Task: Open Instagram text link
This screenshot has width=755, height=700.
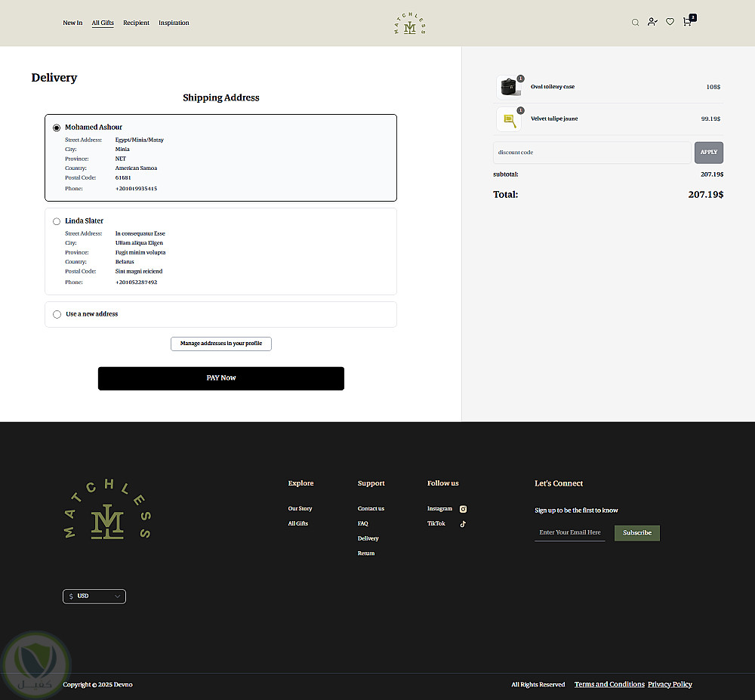Action: (439, 508)
